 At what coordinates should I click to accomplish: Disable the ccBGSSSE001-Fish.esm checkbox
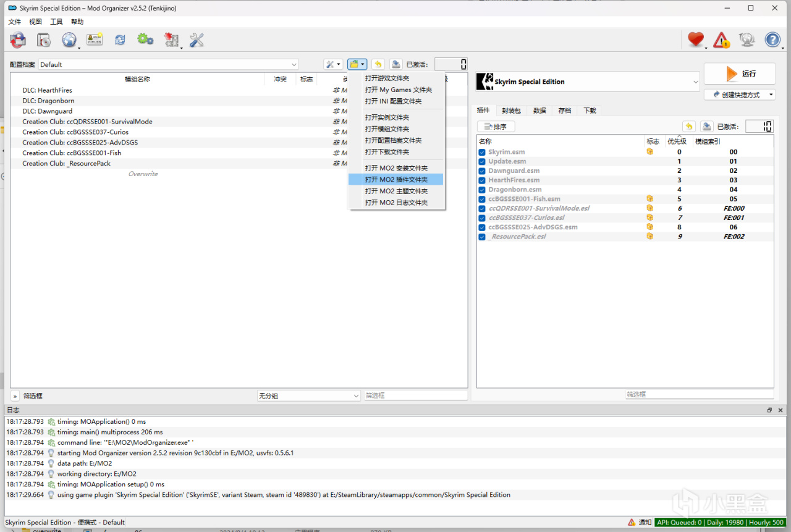click(482, 199)
